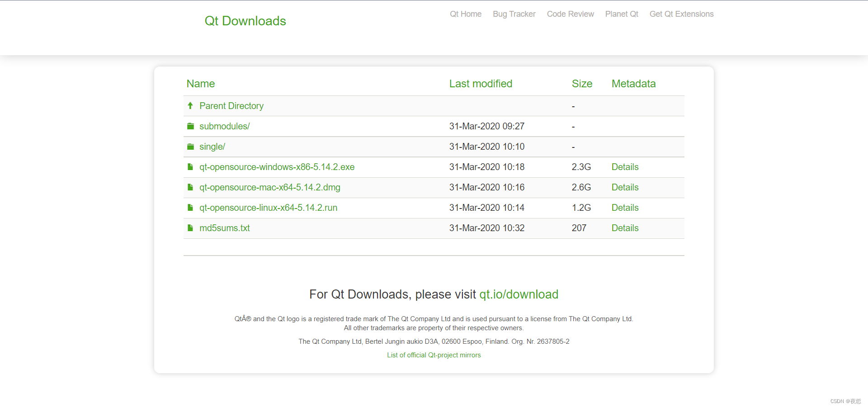View Details for the windows-x86 exe
This screenshot has height=408, width=868.
[x=625, y=167]
